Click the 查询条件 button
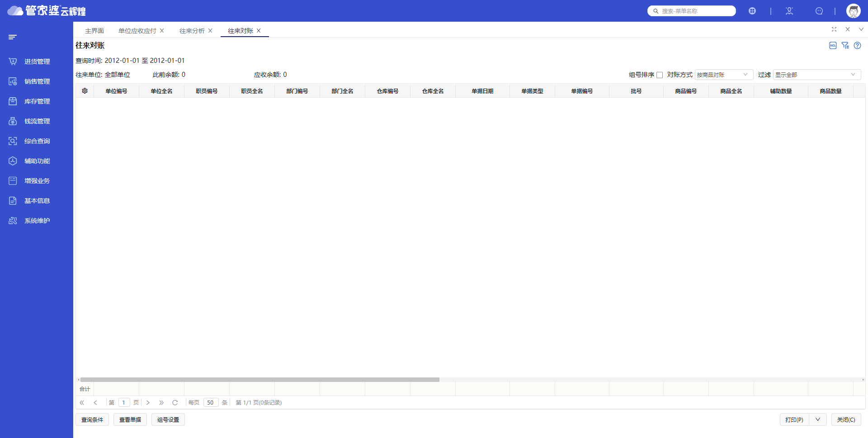 click(x=92, y=419)
